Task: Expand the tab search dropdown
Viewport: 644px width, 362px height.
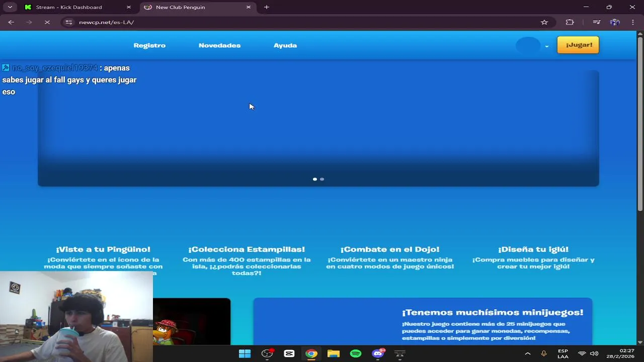Action: point(10,7)
